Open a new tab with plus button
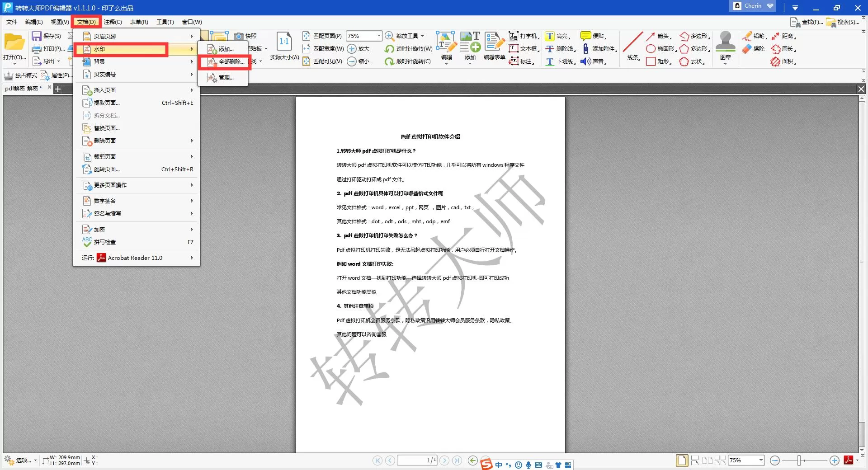 click(58, 89)
